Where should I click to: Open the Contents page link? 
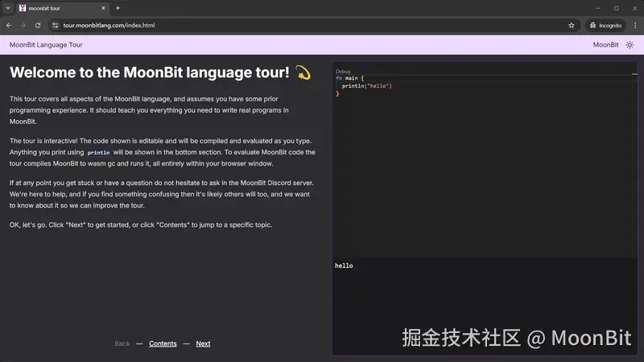pyautogui.click(x=163, y=343)
